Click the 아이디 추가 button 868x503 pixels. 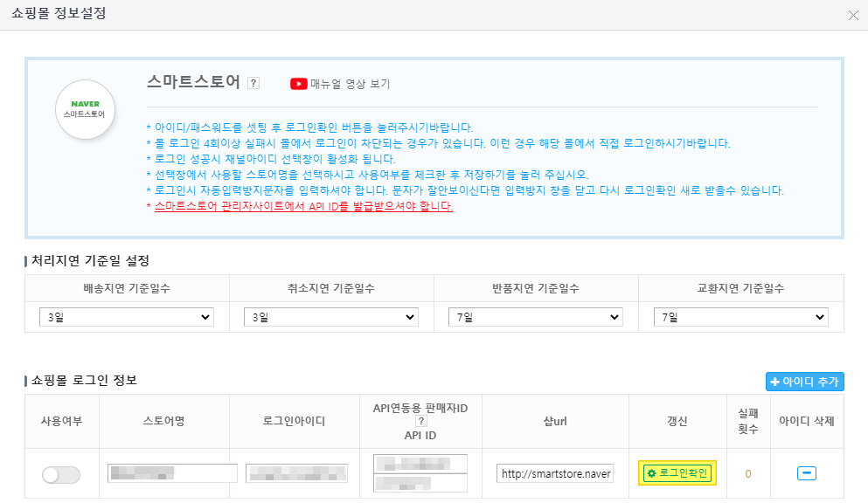[x=804, y=382]
